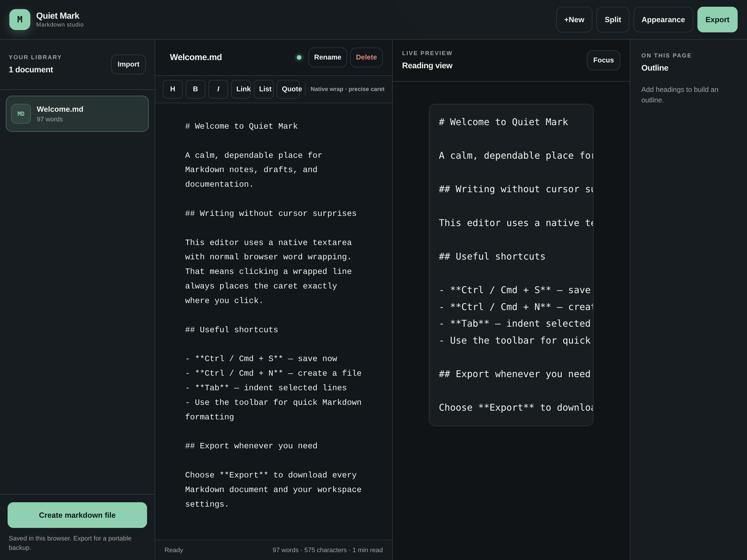Insert a list with List button
Screen dimensions: 747x560
pos(264,89)
